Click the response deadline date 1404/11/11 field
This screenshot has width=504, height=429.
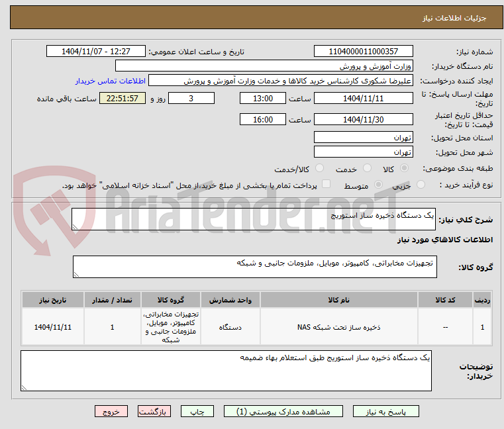pos(363,98)
